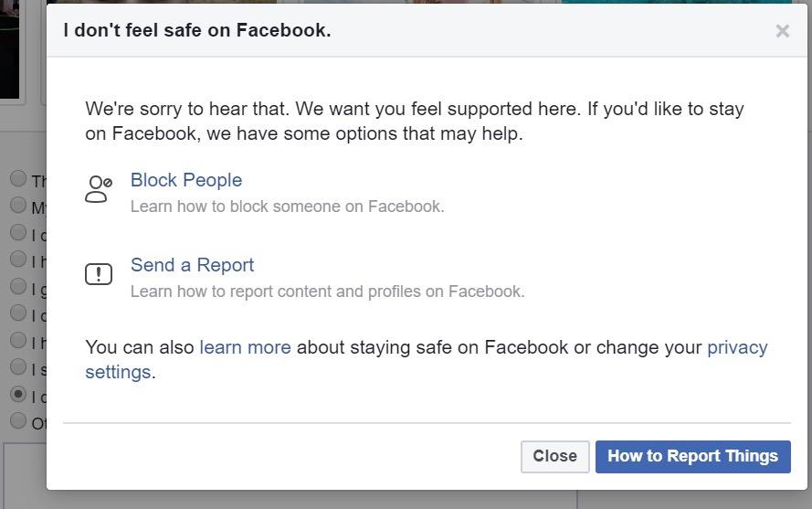Select the eighth radio button starting with "I s"
This screenshot has height=509, width=812.
coord(18,366)
